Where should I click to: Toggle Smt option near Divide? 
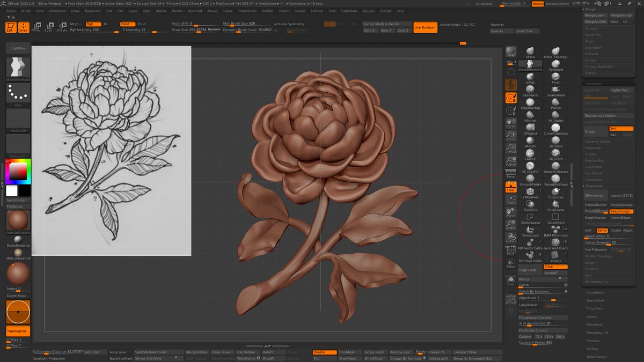(621, 129)
